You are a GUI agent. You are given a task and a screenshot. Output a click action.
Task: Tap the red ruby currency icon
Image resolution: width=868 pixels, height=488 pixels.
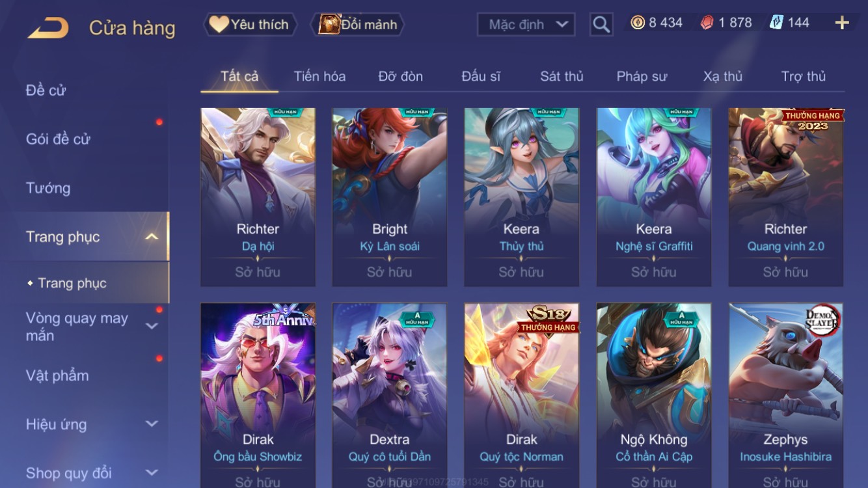pos(707,23)
